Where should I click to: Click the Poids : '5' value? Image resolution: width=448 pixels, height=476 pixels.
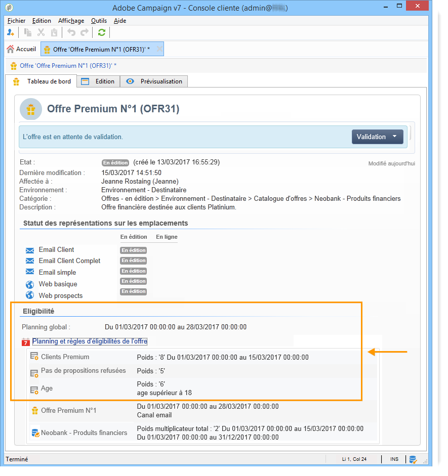[x=151, y=371]
